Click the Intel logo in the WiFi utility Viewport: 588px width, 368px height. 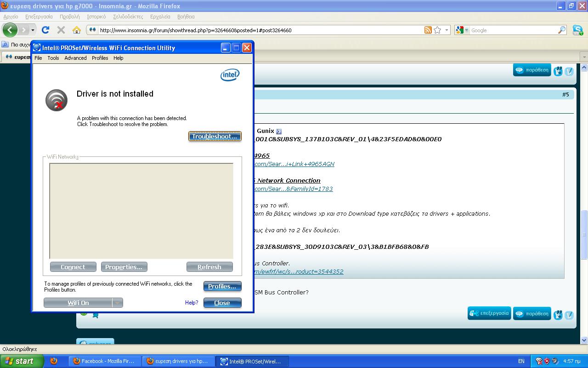pos(230,75)
